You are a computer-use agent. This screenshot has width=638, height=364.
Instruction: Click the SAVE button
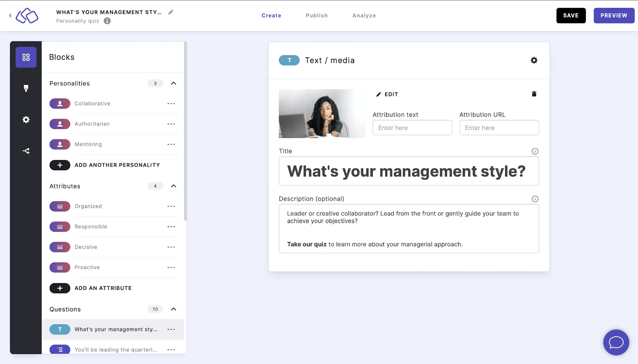(571, 16)
